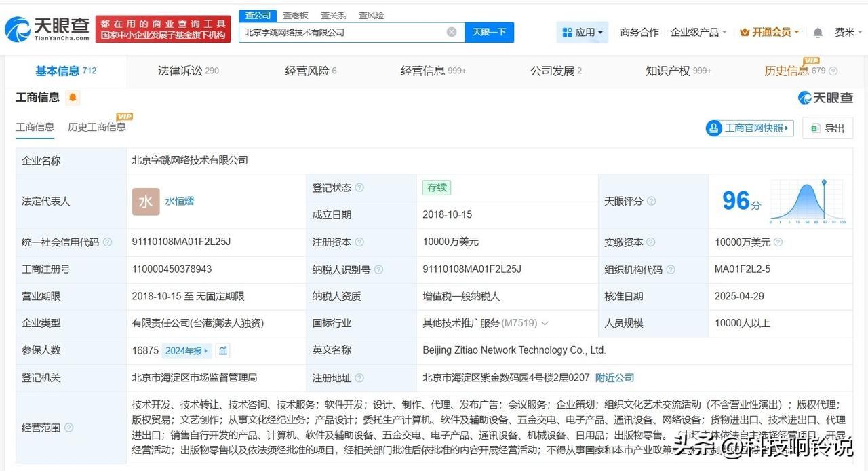The width and height of the screenshot is (868, 471).
Task: Open the chart icon next to 2024年报
Action: point(223,351)
